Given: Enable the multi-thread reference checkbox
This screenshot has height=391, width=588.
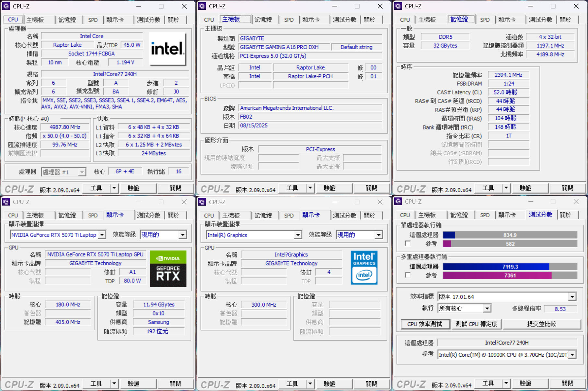Looking at the screenshot, I should pyautogui.click(x=408, y=275).
